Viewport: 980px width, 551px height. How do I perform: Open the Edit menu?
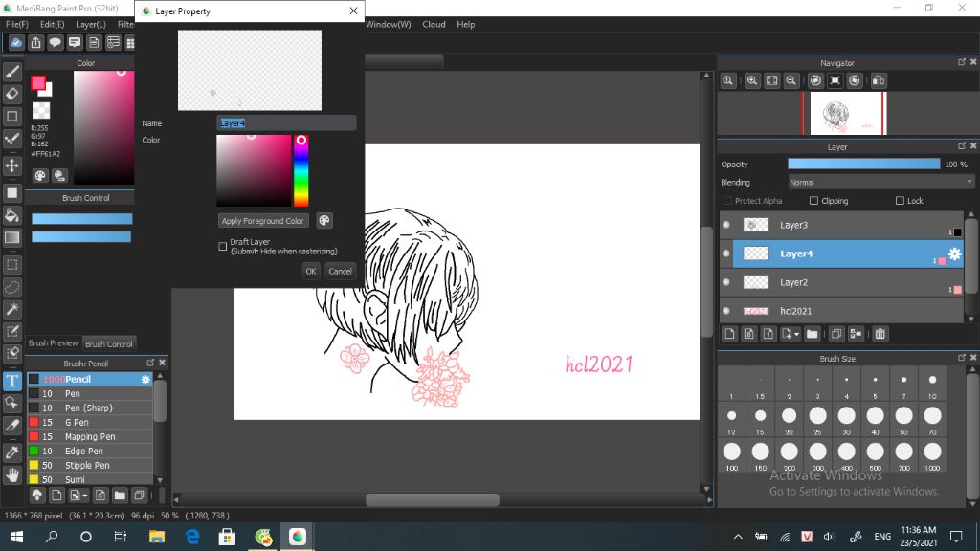pos(52,24)
